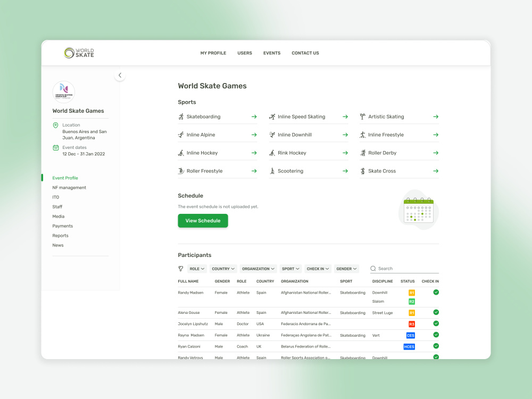Select Staff in the sidebar
Viewport: 532px width, 399px height.
[x=57, y=206]
